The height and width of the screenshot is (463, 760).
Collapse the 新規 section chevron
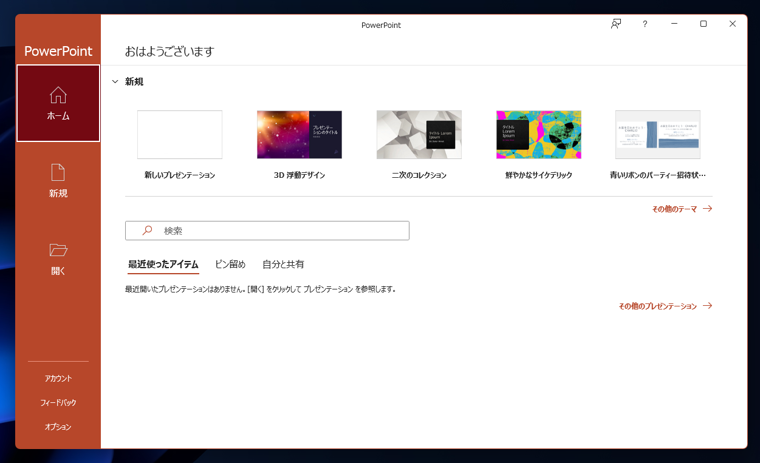click(115, 81)
